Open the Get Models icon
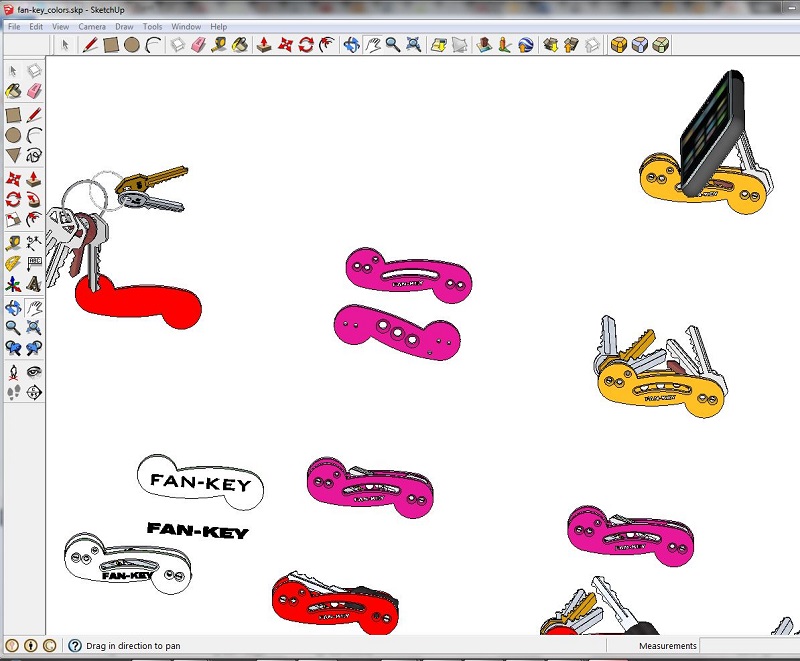Viewport: 800px width, 661px height. click(550, 45)
